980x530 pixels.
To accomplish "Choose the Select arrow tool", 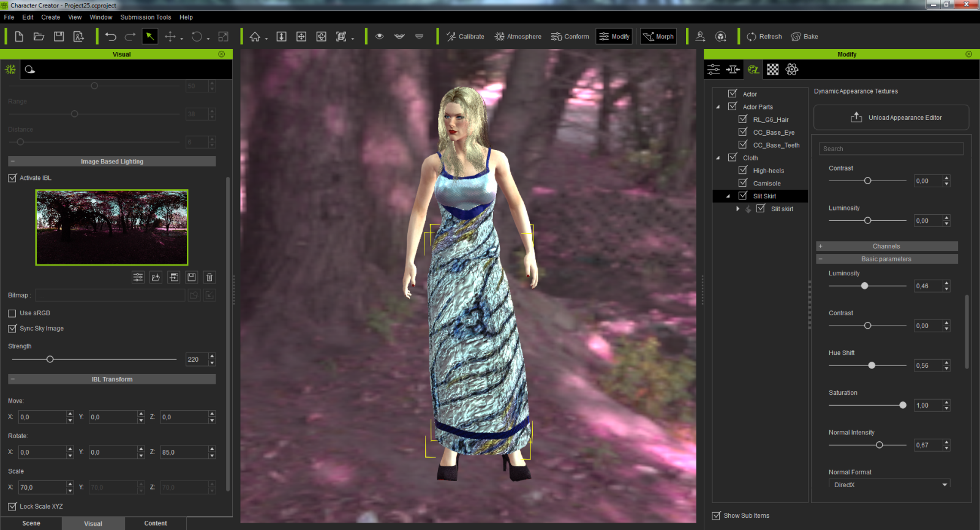I will point(149,37).
